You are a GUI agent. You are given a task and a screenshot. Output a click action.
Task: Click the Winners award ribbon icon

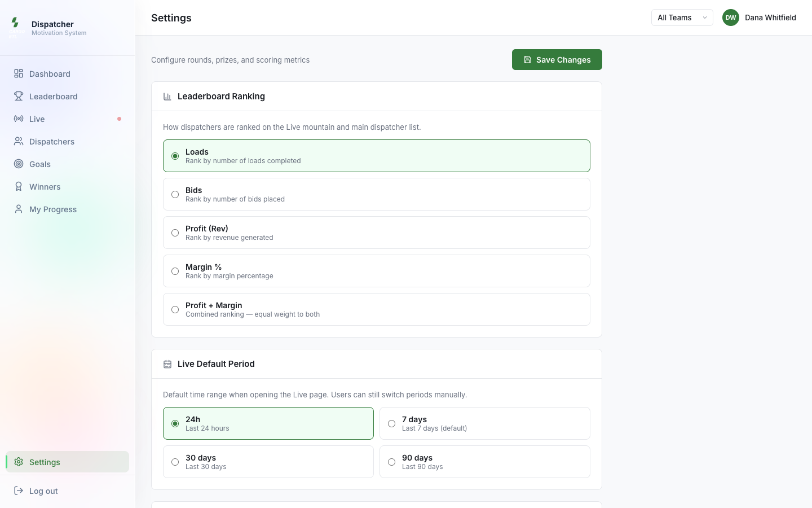coord(19,186)
